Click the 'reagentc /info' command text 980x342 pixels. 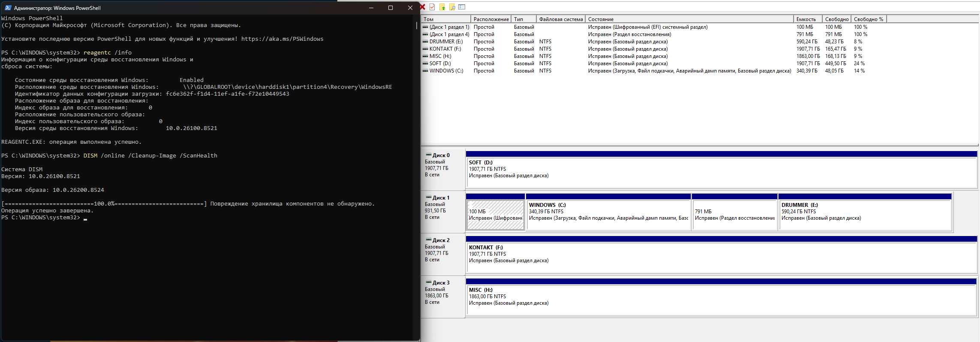click(108, 53)
